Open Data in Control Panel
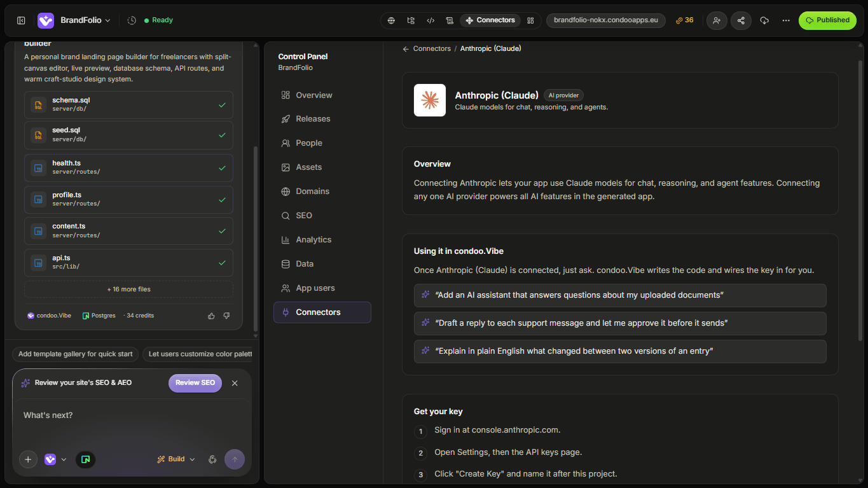 tap(322, 264)
